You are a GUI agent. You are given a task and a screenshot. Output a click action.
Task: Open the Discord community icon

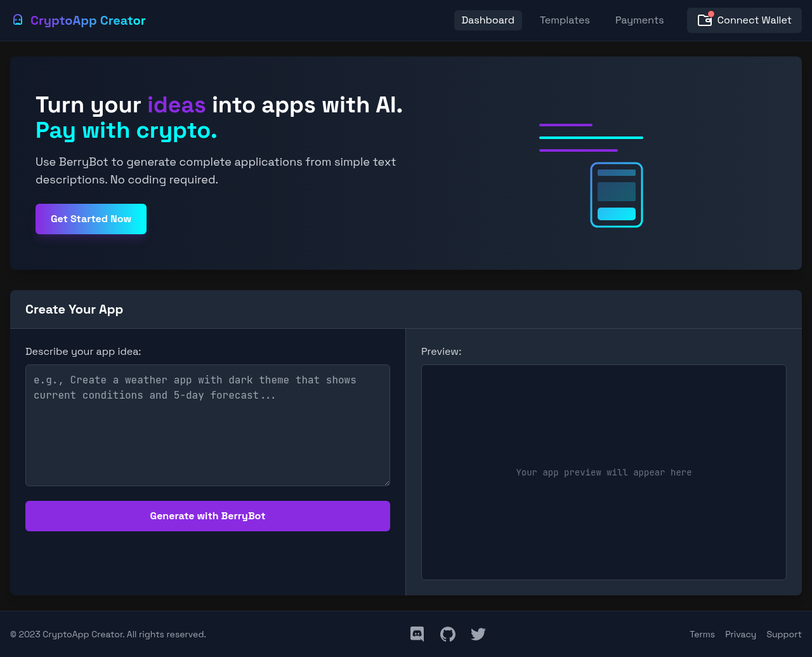pos(417,634)
